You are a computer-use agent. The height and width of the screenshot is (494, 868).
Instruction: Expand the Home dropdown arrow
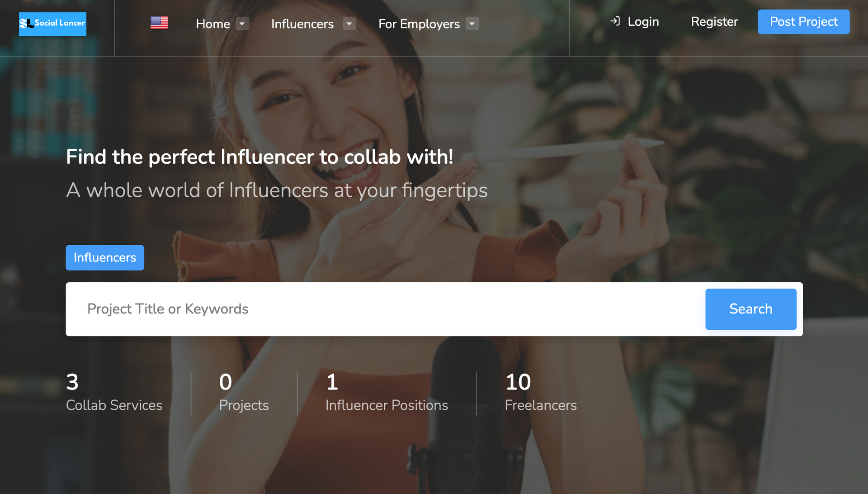tap(242, 24)
